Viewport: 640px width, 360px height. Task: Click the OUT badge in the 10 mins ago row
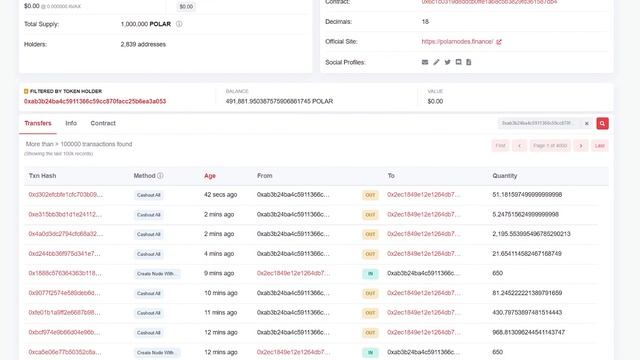click(370, 293)
